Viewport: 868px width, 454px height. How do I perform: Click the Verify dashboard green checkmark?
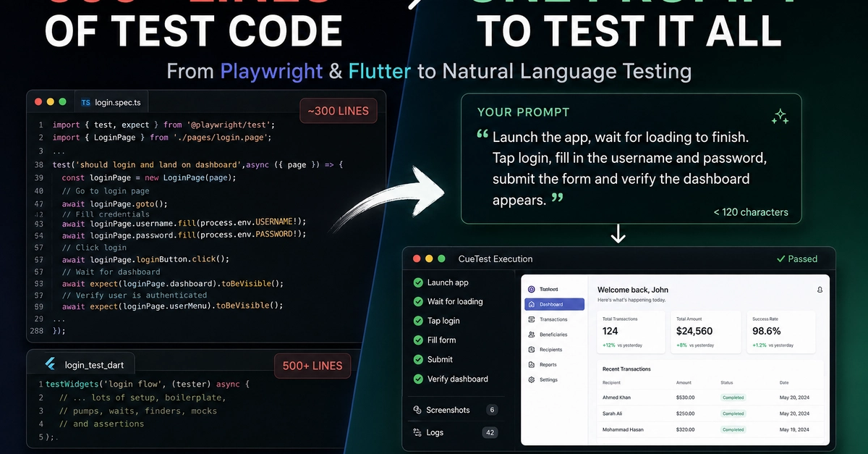pyautogui.click(x=418, y=379)
